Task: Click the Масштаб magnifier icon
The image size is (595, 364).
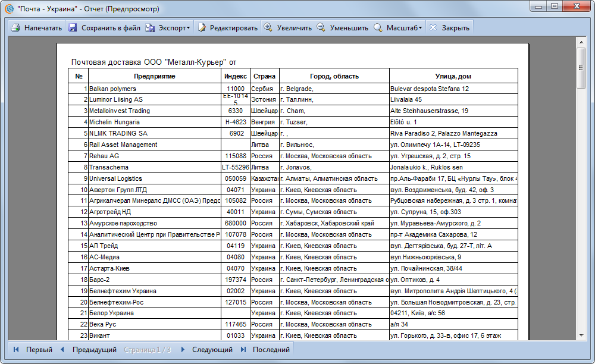Action: coord(378,28)
